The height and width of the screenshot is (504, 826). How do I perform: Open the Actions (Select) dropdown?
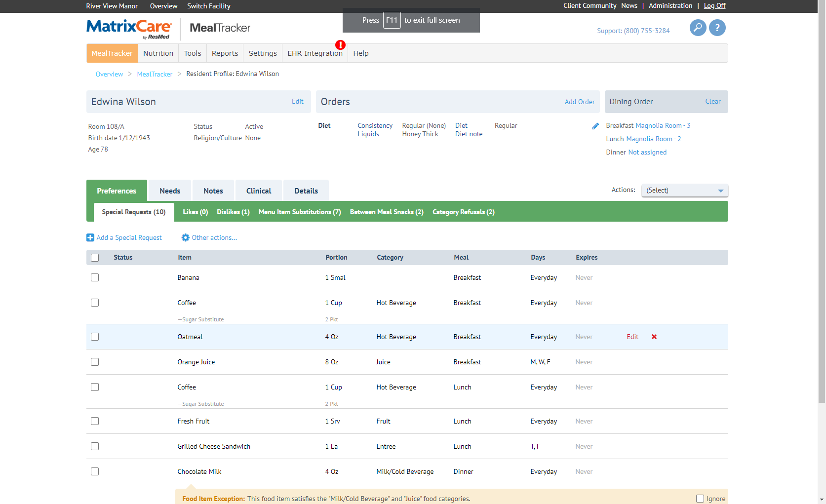(x=684, y=190)
